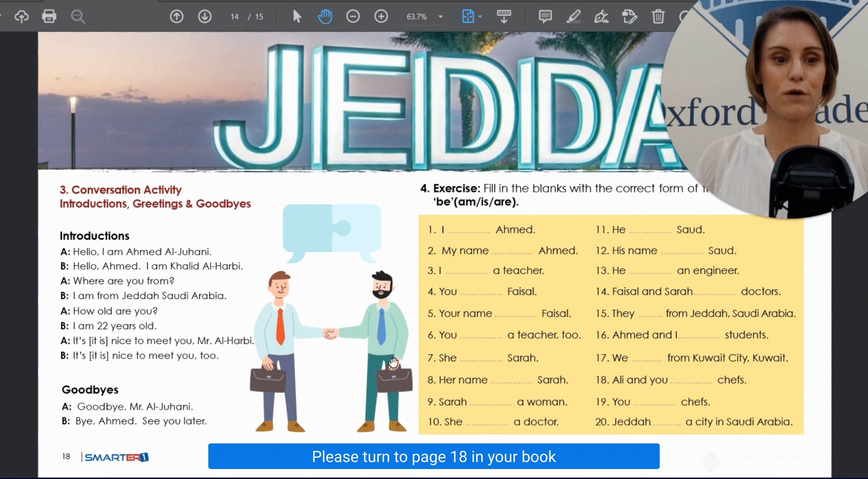Click the scrolling mode keyboard icon

(x=504, y=16)
